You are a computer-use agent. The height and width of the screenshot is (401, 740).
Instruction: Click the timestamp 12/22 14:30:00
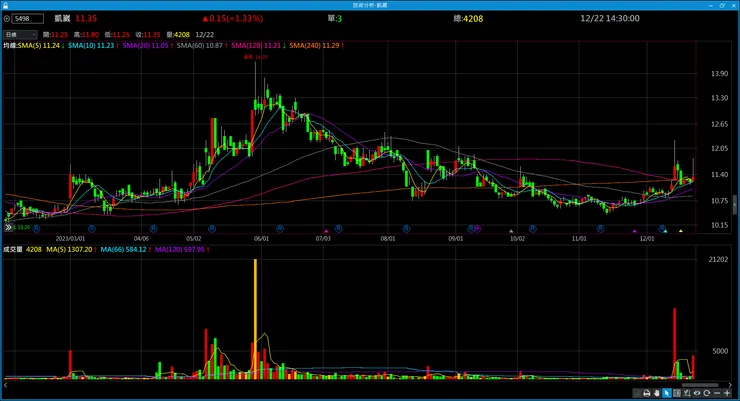[x=610, y=19]
